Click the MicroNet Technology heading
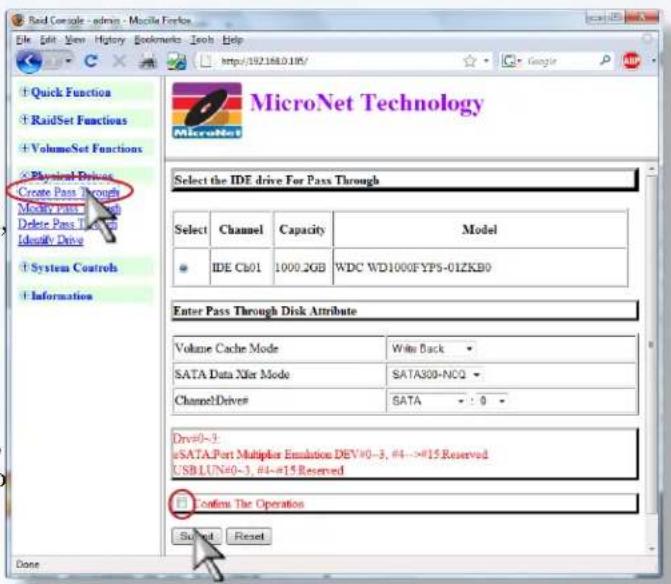The image size is (671, 584). pos(367,103)
